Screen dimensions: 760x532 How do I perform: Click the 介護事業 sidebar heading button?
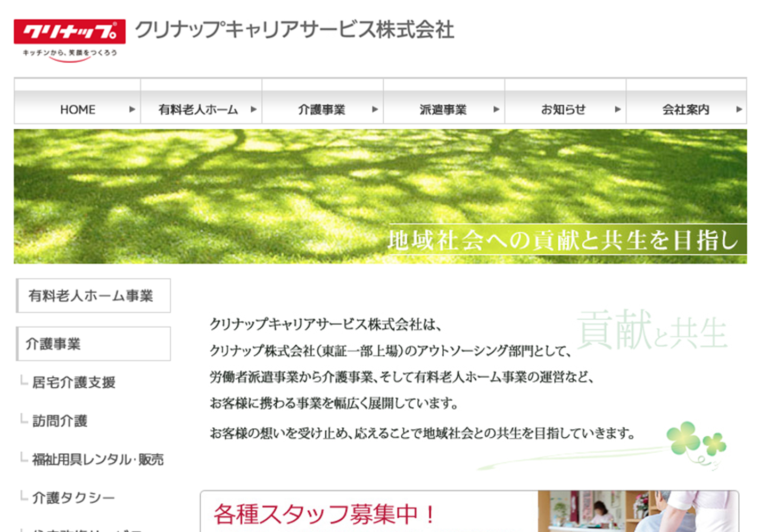pyautogui.click(x=93, y=344)
